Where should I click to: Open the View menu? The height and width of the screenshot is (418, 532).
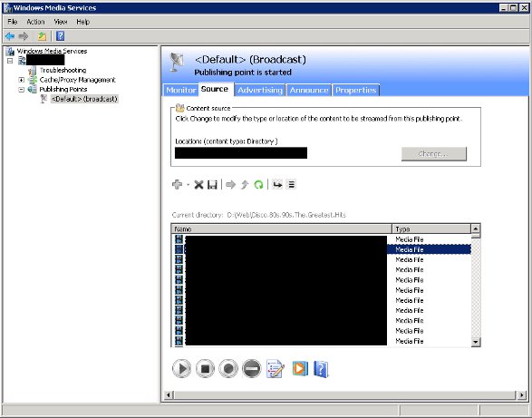(x=61, y=22)
